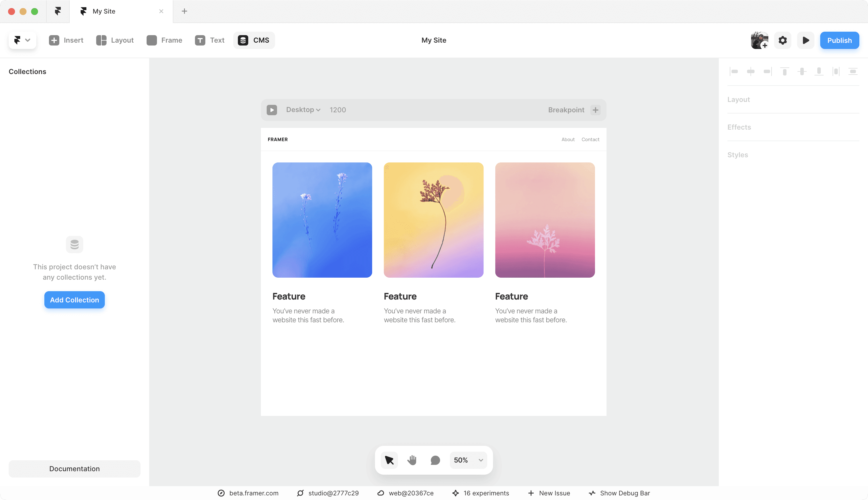Viewport: 868px width, 500px height.
Task: Click the Collections panel heading
Action: point(27,71)
